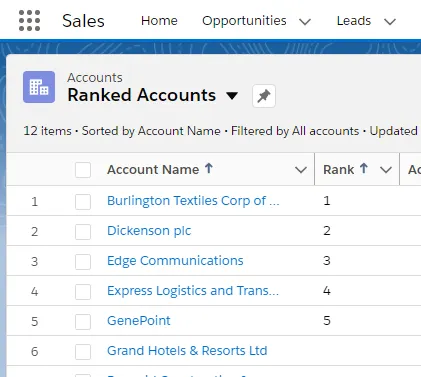Select rank value 5 for GenePoint
Screen dimensions: 421x377
[x=327, y=321]
